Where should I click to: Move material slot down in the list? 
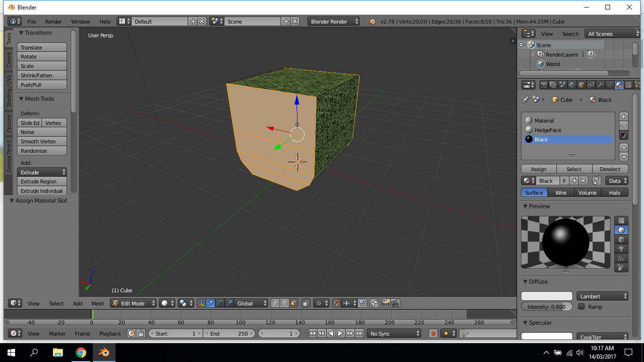(x=624, y=156)
